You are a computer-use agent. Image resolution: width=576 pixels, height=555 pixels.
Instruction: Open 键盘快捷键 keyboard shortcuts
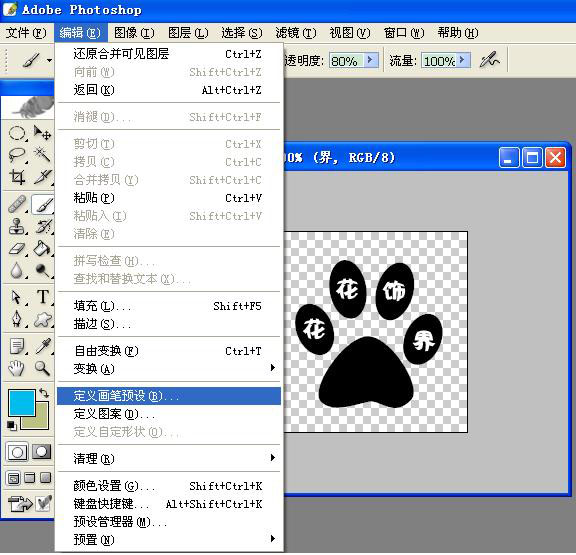pos(169,504)
